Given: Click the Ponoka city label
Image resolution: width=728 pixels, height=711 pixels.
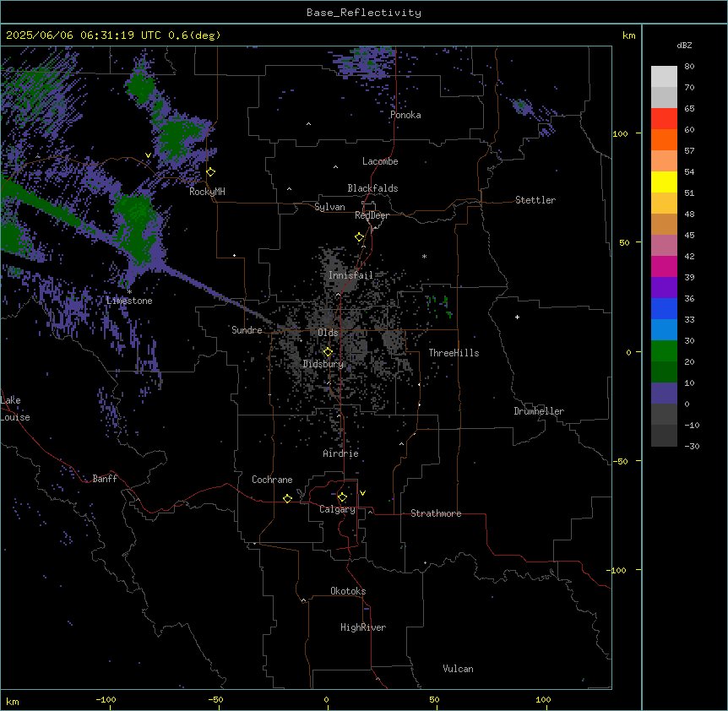Looking at the screenshot, I should click(405, 115).
